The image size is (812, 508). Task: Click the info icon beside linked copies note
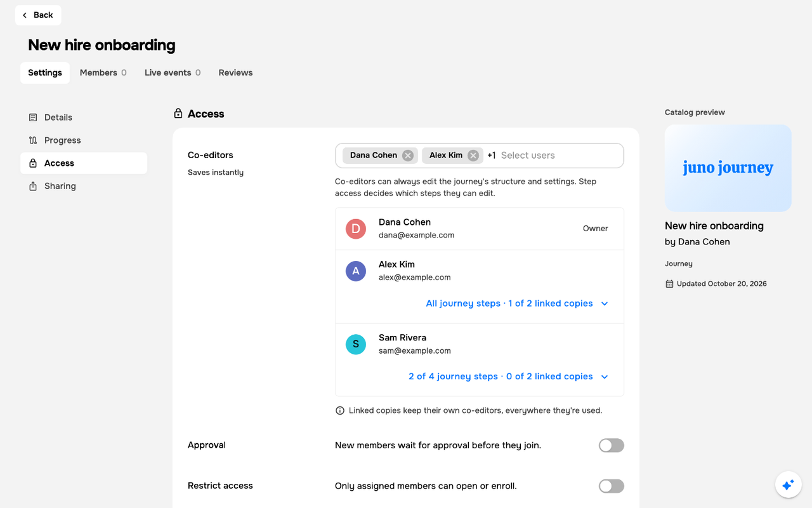[x=340, y=411]
